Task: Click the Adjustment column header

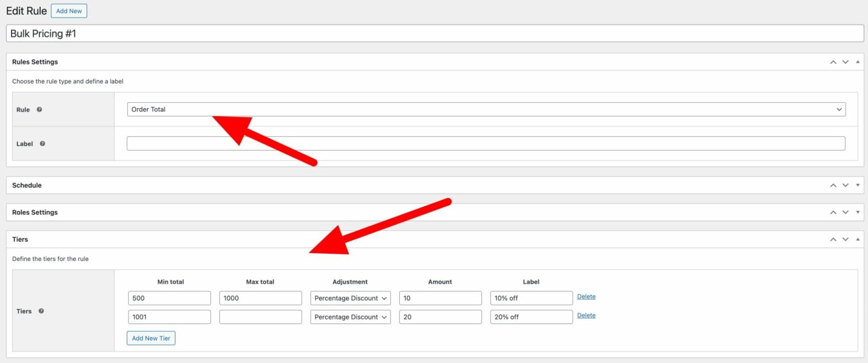Action: 350,282
